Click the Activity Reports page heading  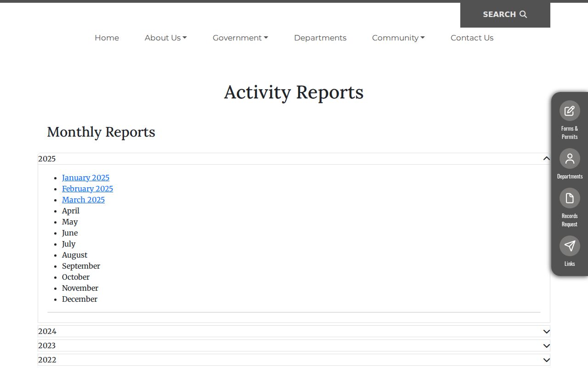[294, 92]
